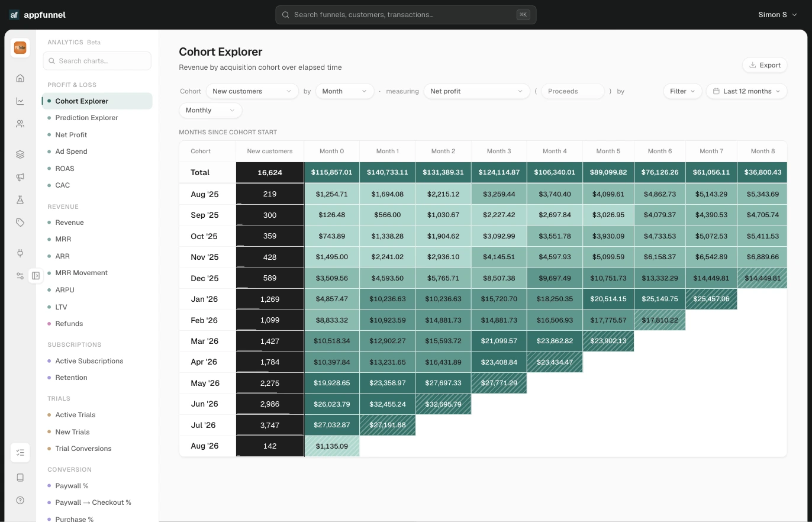This screenshot has width=812, height=522.
Task: Open Retention in sidebar
Action: coord(97,378)
